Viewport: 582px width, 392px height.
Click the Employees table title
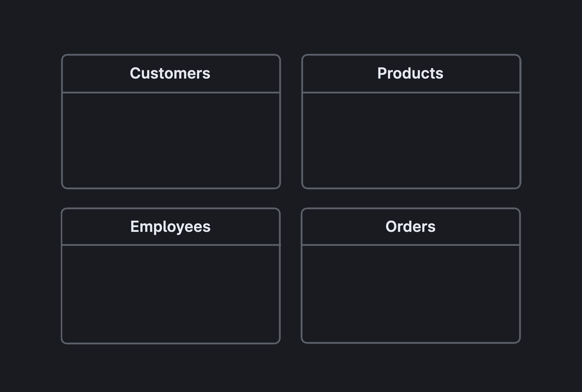[170, 227]
